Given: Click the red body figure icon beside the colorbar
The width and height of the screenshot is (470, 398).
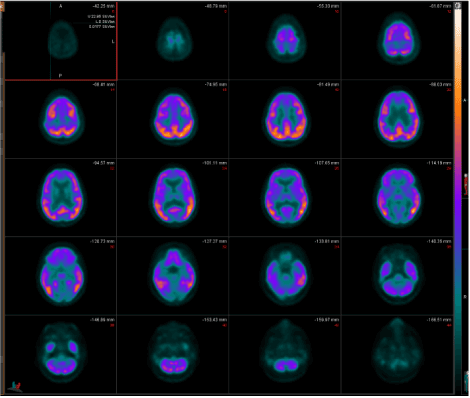Looking at the screenshot, I should (x=466, y=185).
